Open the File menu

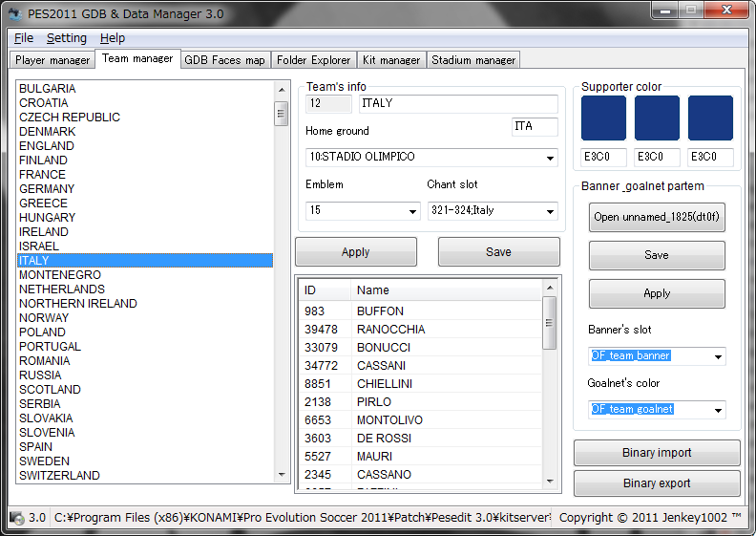click(24, 37)
